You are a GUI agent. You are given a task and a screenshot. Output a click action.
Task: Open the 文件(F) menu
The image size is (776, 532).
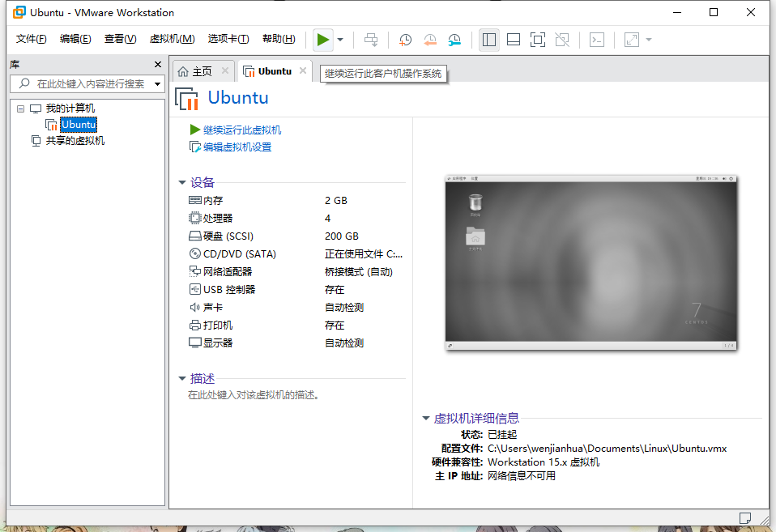click(x=31, y=39)
